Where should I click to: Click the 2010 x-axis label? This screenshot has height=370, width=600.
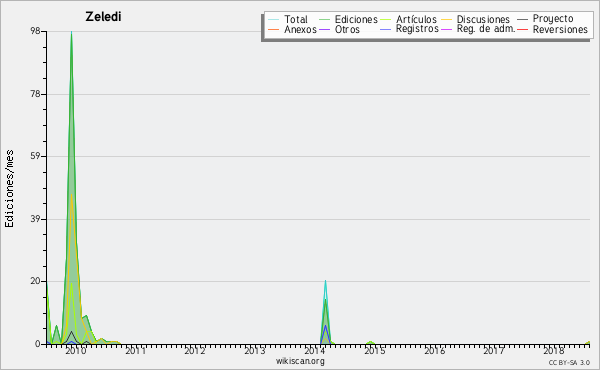pyautogui.click(x=76, y=351)
